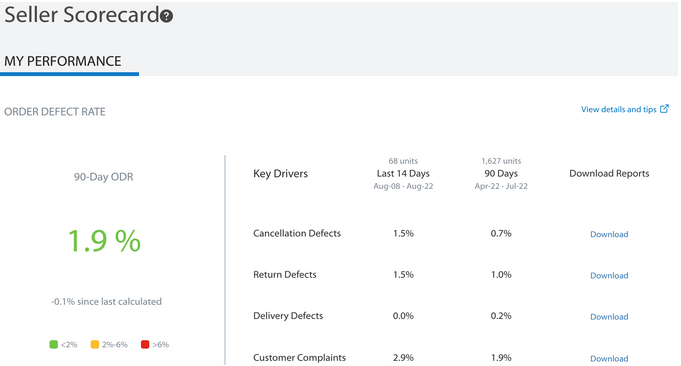Screen dimensions: 681x366
Task: Select the 90 Days column header
Action: (x=501, y=173)
